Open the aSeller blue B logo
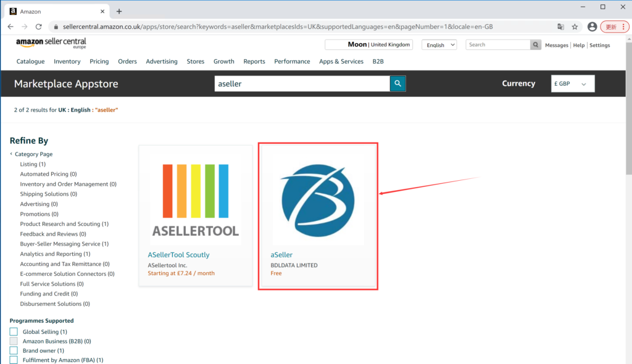 pyautogui.click(x=318, y=200)
